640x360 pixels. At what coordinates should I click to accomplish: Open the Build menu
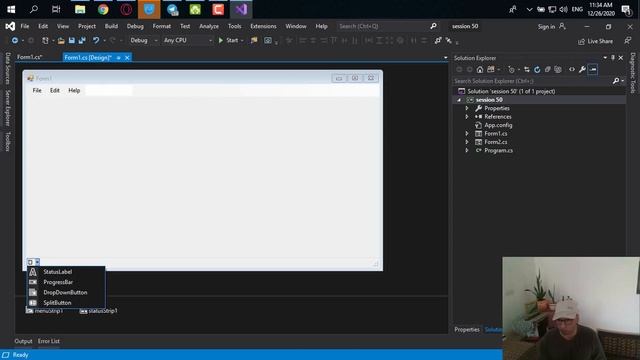coord(111,26)
